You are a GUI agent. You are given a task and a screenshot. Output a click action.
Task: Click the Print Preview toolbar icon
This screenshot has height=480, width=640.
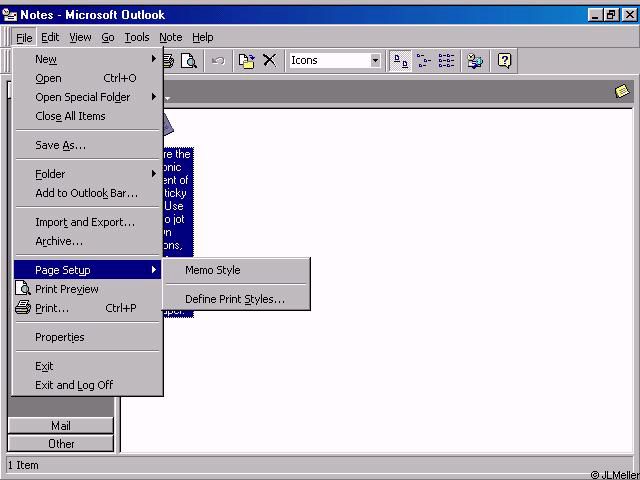point(189,61)
